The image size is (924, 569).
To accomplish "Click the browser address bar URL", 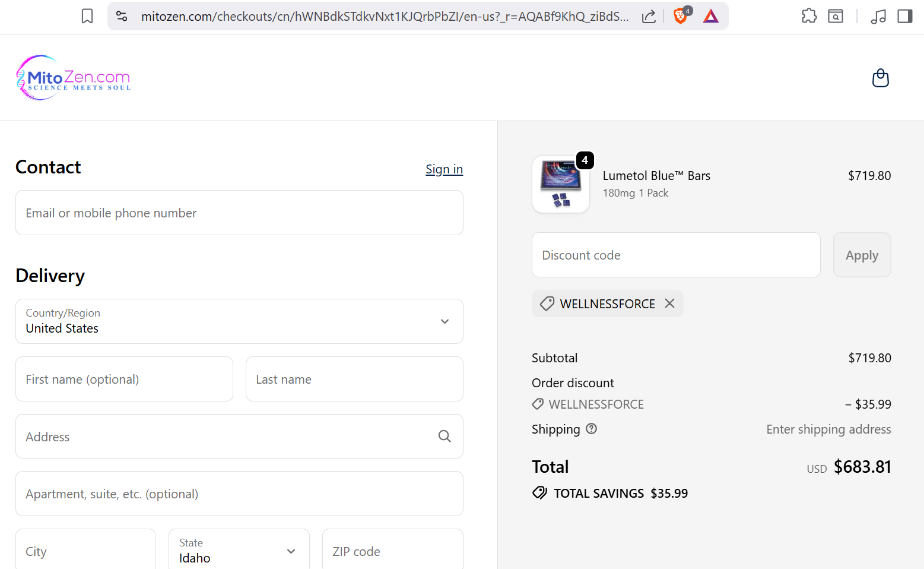I will (385, 17).
